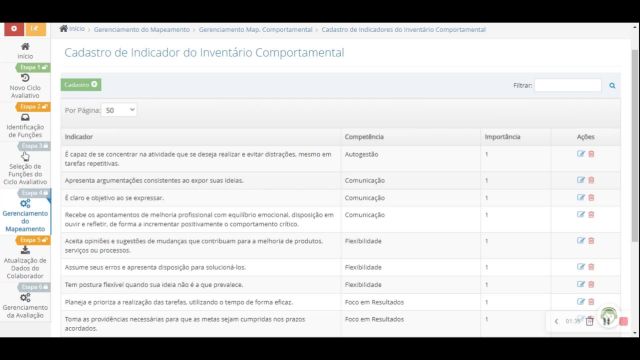Viewport: 640px width, 360px height.
Task: Go to Início home icon in sidebar
Action: click(x=25, y=47)
